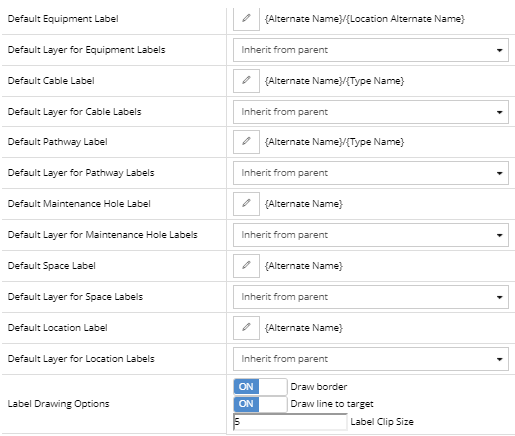Viewport: 515px width, 436px height.
Task: Open Default Layer for Equipment Labels dropdown
Action: point(371,50)
